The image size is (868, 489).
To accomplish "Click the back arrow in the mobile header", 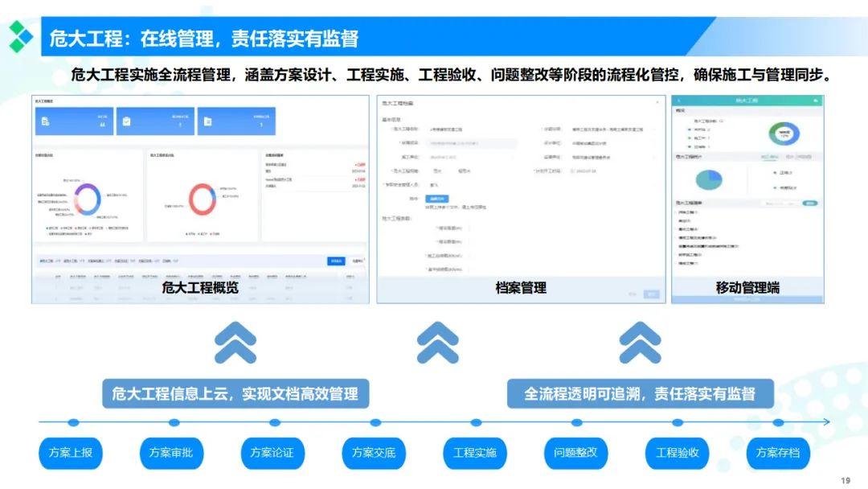I will coord(678,101).
